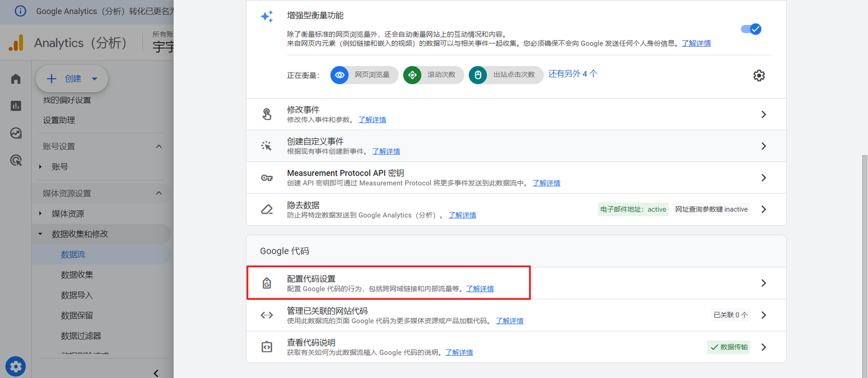Click 电子邮件地址: active badge
Viewport: 868px width, 378px height.
click(633, 209)
